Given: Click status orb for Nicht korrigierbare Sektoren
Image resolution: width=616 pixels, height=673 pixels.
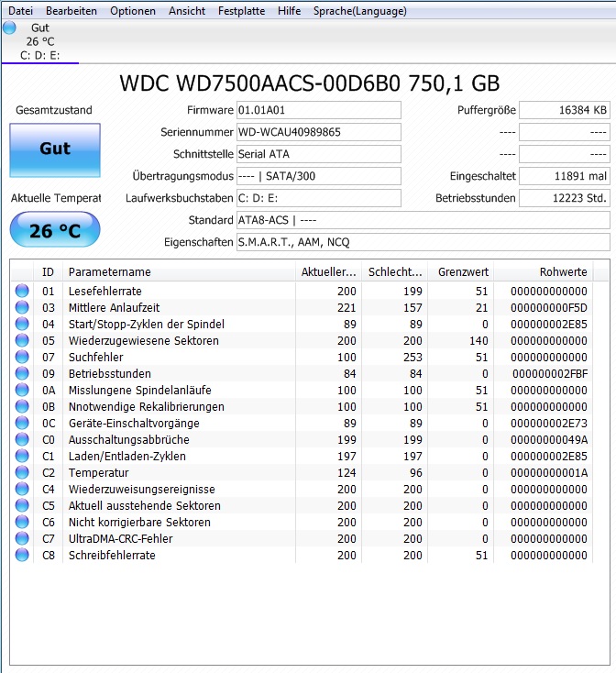Looking at the screenshot, I should coord(22,522).
